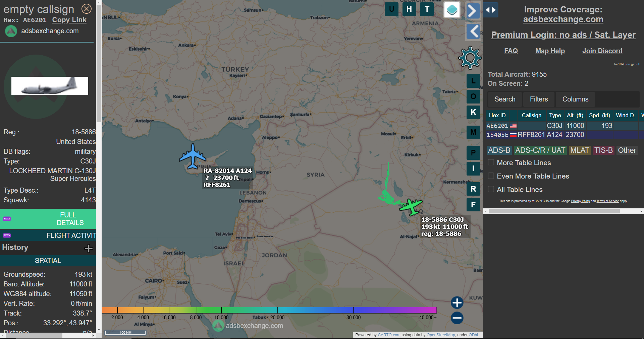Click the altitude color legend bar
The height and width of the screenshot is (339, 644).
[269, 310]
